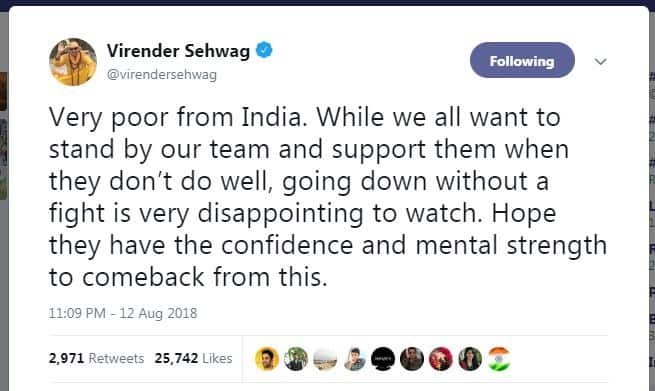655x391 pixels.
Task: Click the red-toned seventh liker avatar
Action: coord(441,359)
